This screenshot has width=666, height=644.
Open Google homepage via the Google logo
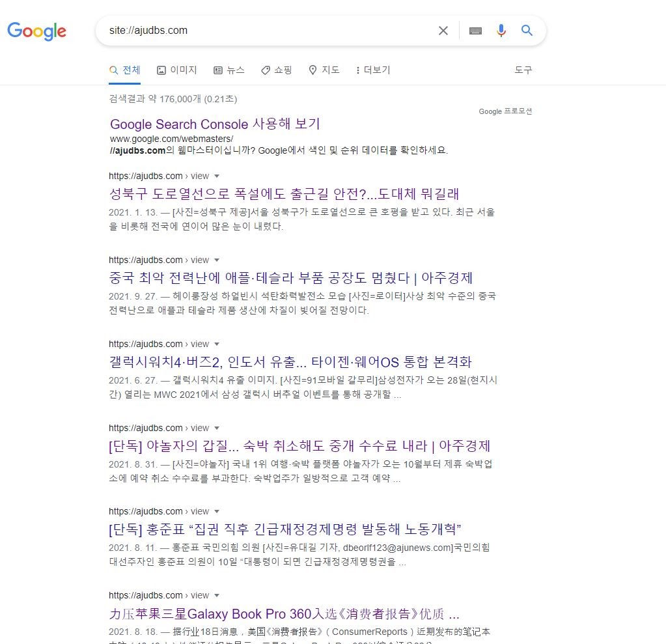pos(36,31)
